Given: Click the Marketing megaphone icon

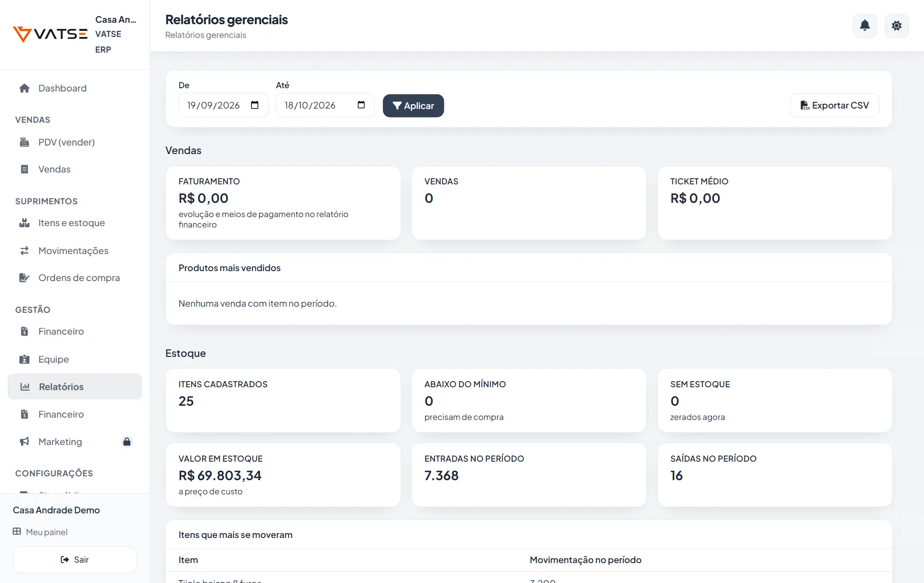Looking at the screenshot, I should [x=25, y=442].
